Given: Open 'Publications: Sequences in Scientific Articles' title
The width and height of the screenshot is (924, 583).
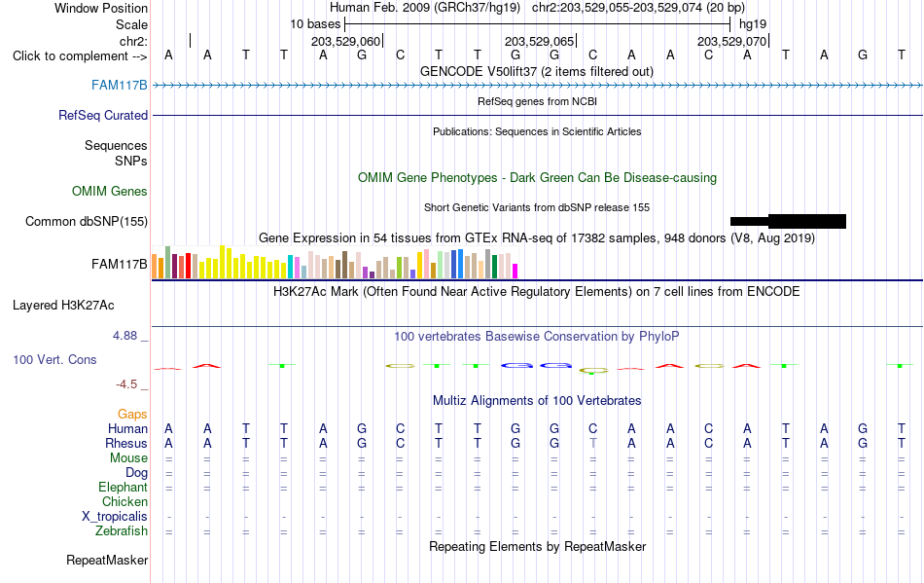Looking at the screenshot, I should pos(537,131).
